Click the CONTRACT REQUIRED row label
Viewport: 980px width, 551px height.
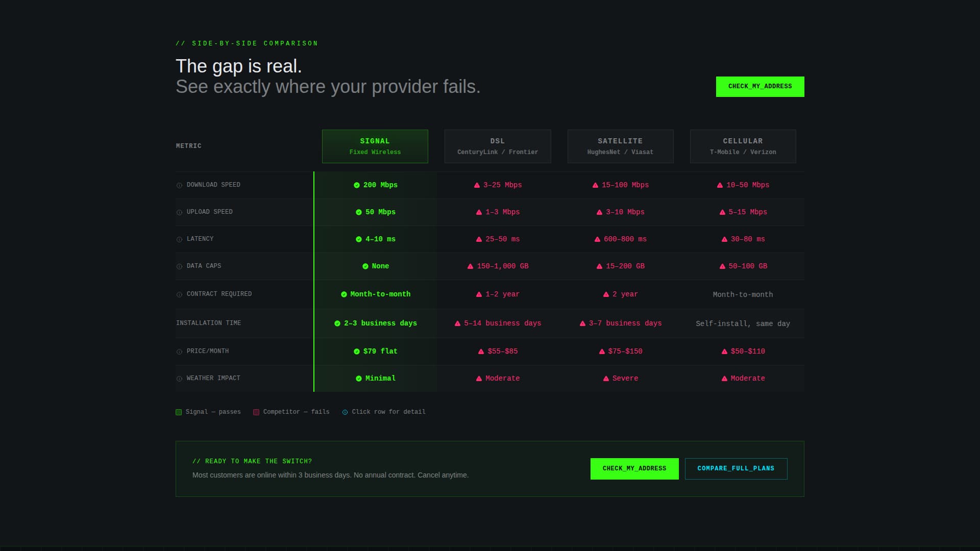(219, 294)
